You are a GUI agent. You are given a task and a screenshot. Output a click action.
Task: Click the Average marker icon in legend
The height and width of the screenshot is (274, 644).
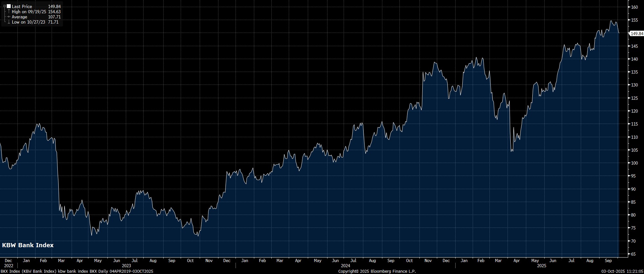pyautogui.click(x=9, y=17)
